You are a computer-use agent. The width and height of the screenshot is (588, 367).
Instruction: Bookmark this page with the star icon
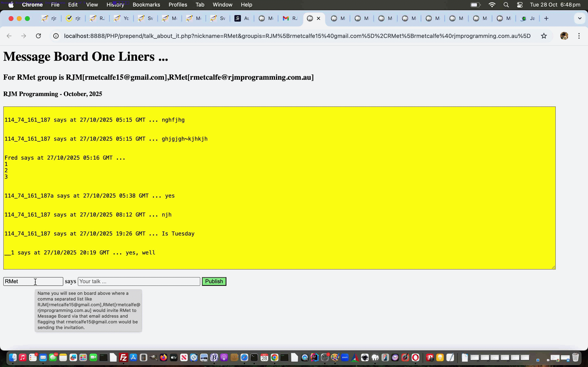pos(544,36)
